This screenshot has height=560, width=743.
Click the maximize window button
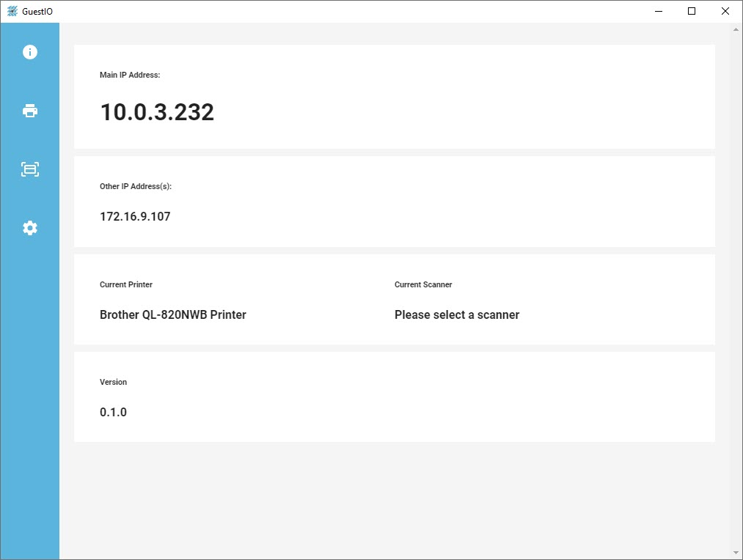click(x=691, y=11)
